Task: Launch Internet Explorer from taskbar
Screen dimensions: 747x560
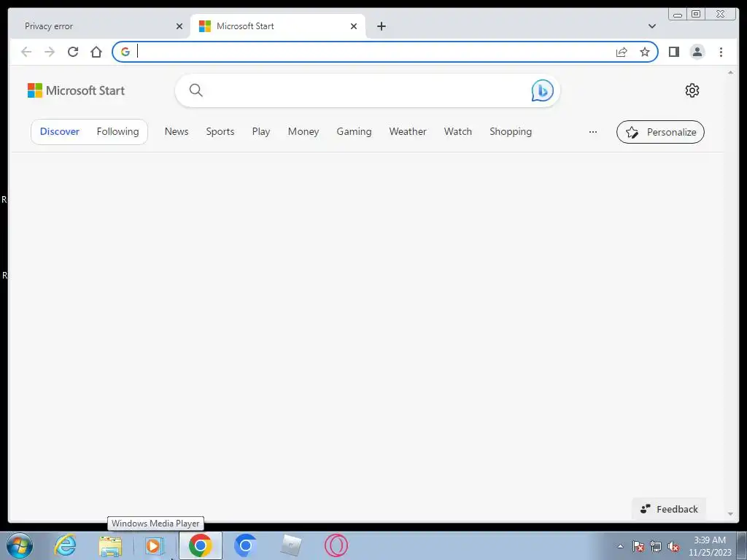Action: pos(65,545)
